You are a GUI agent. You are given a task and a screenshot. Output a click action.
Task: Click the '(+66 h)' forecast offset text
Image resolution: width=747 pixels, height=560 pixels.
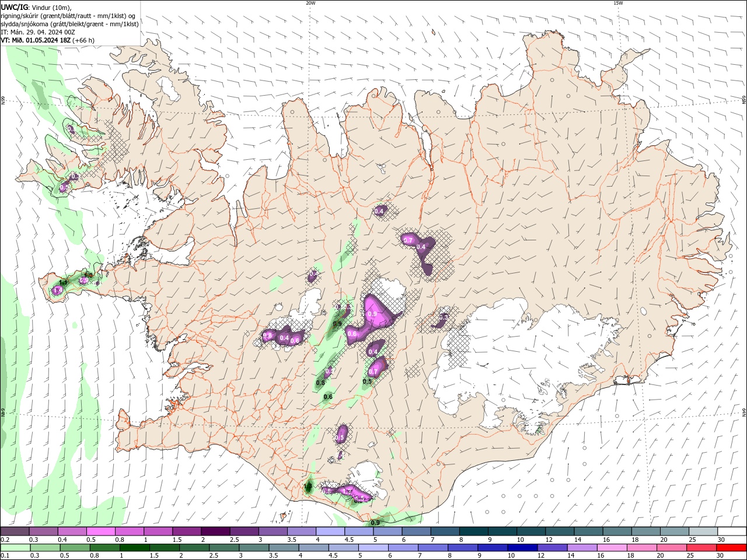[x=84, y=40]
